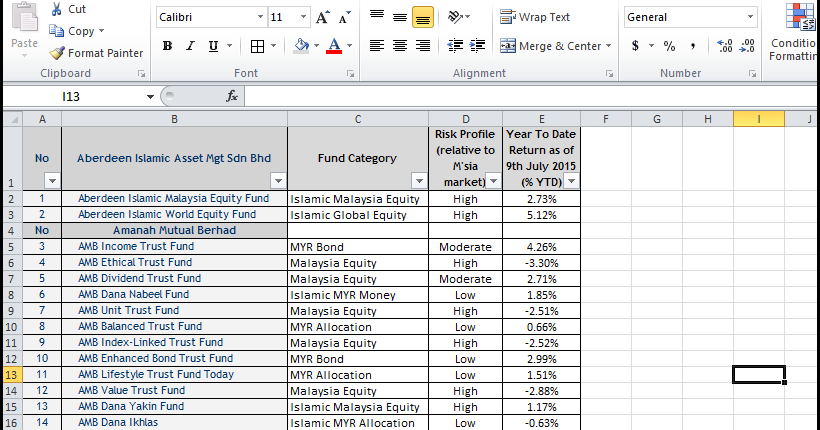
Task: Open Year To Date Return filter
Action: coord(572,181)
